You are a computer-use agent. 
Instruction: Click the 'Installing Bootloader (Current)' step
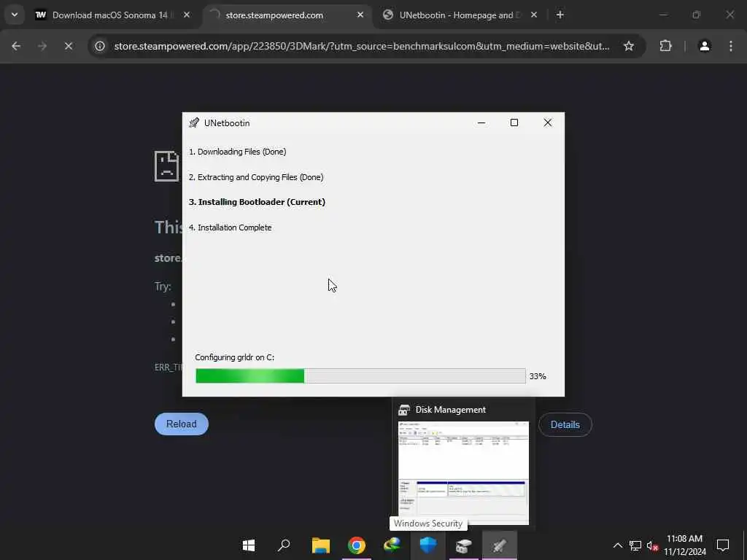coord(258,202)
